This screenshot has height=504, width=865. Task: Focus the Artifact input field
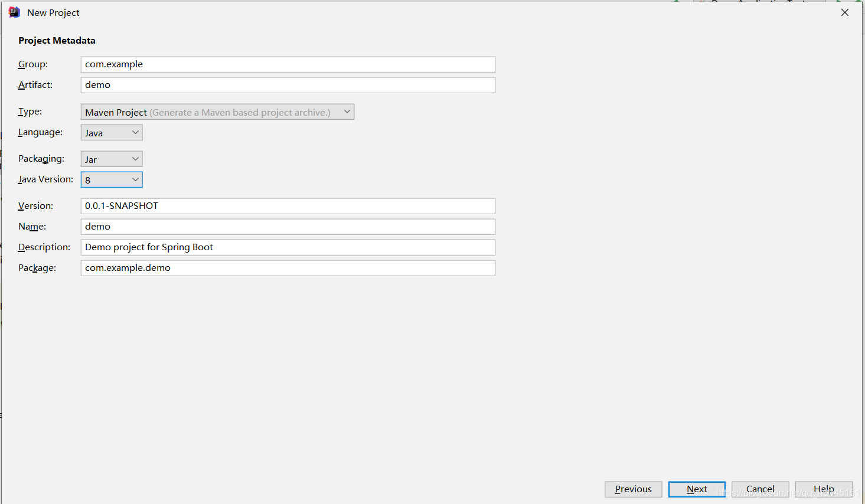point(288,85)
